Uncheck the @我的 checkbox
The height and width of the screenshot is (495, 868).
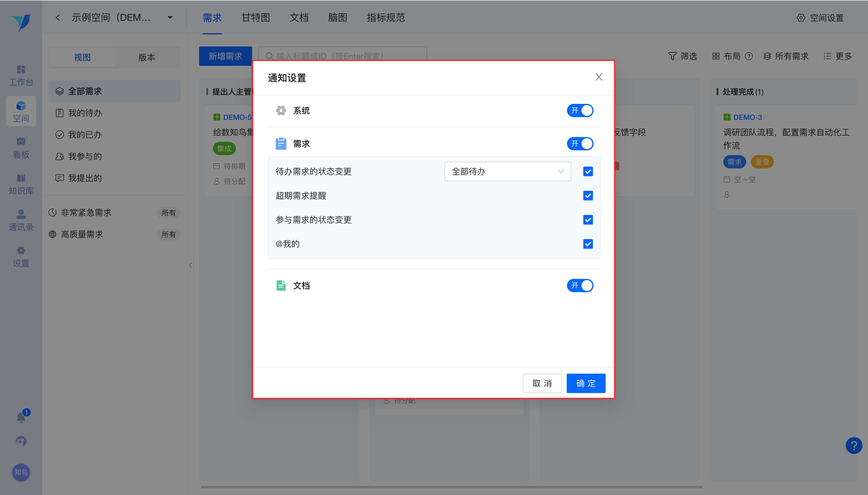coord(588,244)
